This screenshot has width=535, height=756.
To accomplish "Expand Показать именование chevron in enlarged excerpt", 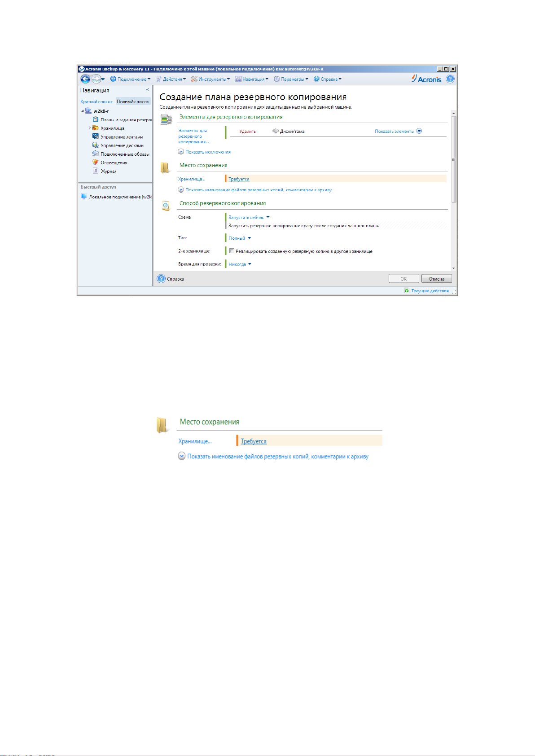I will pos(182,456).
